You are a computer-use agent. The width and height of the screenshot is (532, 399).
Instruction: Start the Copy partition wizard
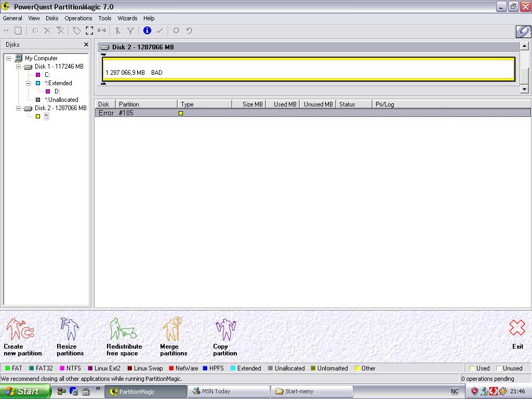pos(225,337)
